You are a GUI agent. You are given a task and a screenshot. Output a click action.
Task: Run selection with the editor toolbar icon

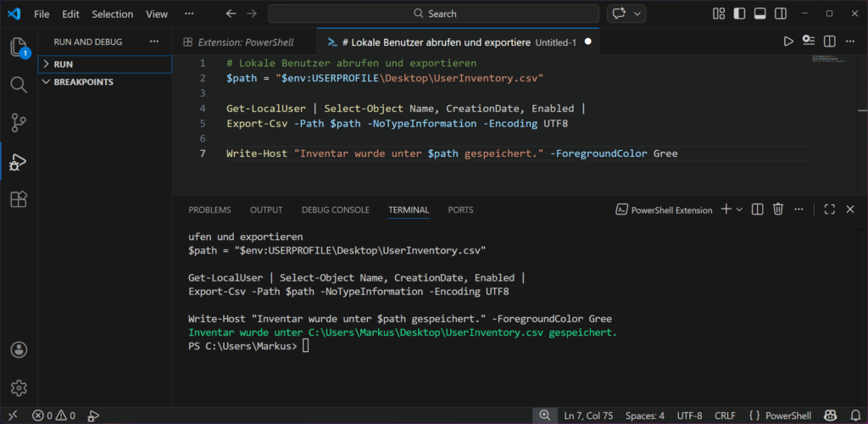click(809, 42)
